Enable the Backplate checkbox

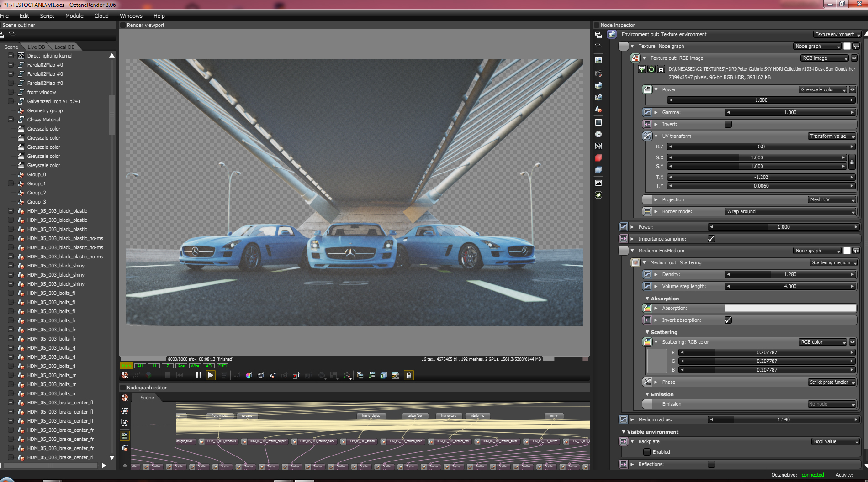(x=647, y=452)
